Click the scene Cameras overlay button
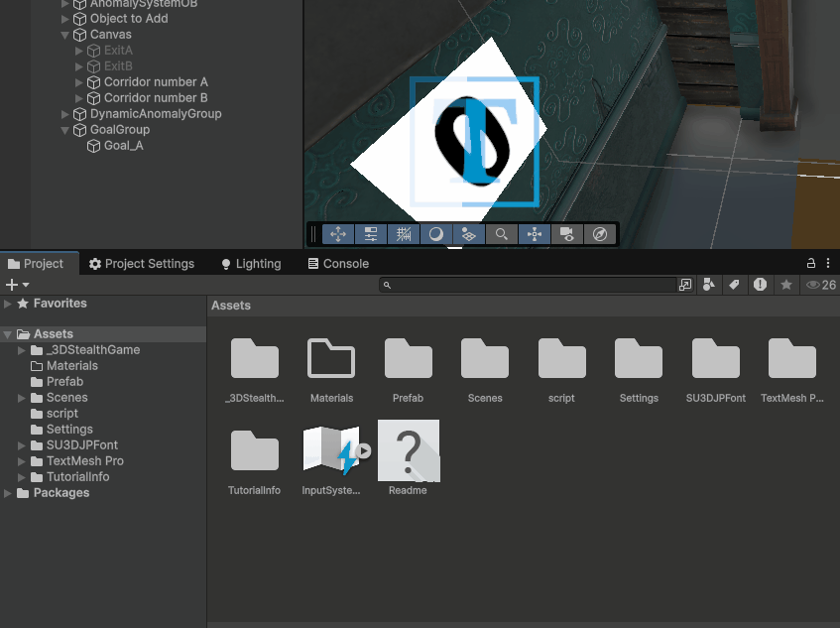Screen dimensions: 840x628 (566, 235)
